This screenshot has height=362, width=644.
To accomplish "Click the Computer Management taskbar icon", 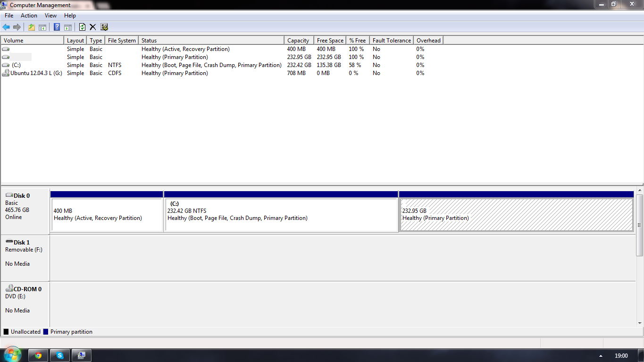I will pos(82,355).
